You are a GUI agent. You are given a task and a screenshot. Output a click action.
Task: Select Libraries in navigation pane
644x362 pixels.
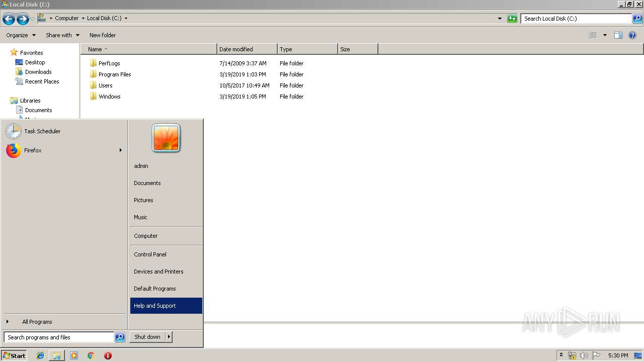point(30,101)
